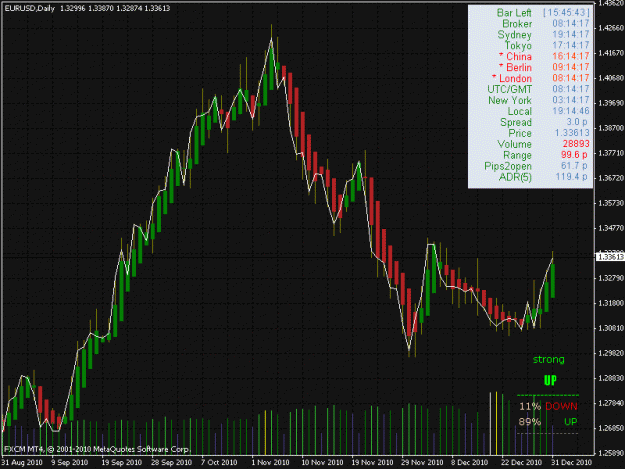Click the 1.31800 price axis label
625x469 pixels.
611,303
